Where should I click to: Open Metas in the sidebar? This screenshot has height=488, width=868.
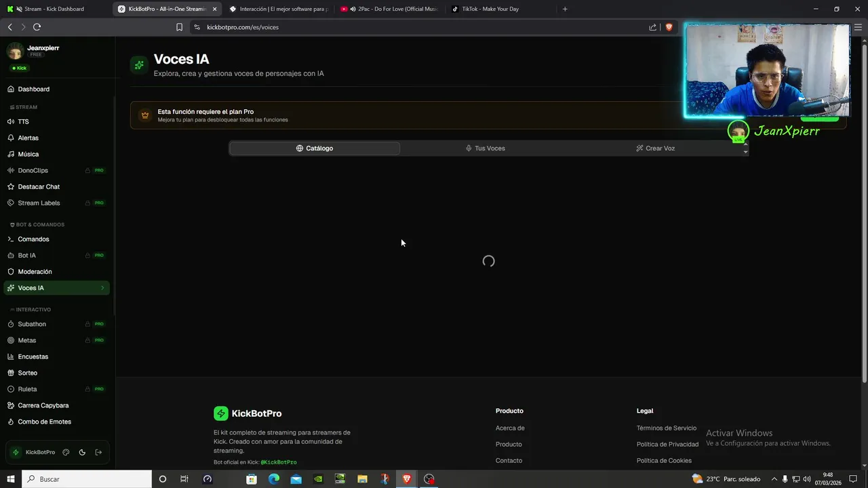click(56, 340)
